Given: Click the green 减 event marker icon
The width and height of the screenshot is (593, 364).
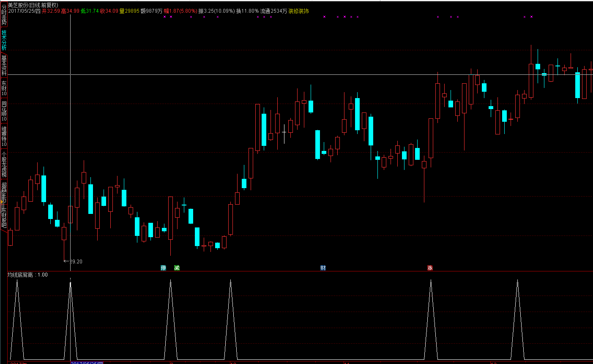Looking at the screenshot, I should (x=177, y=268).
